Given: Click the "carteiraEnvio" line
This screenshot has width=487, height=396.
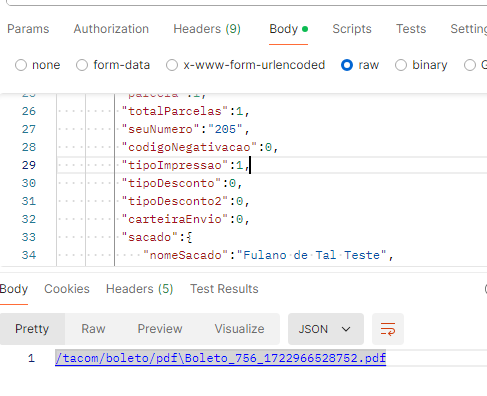Looking at the screenshot, I should [185, 219].
